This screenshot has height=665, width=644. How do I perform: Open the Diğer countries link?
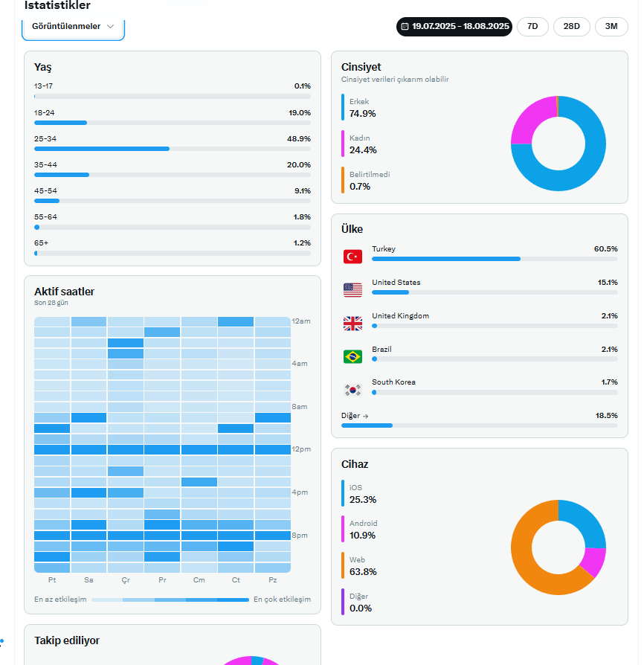[355, 416]
